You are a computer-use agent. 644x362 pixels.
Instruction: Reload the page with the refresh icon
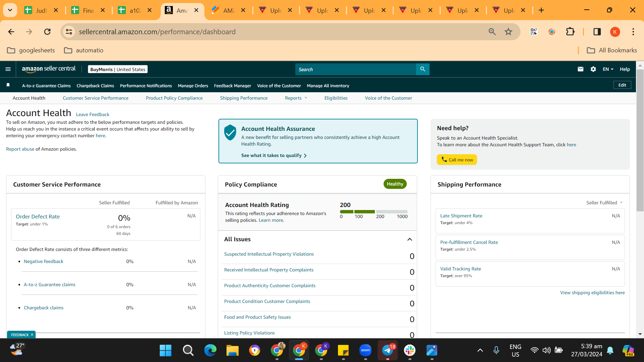coord(47,32)
